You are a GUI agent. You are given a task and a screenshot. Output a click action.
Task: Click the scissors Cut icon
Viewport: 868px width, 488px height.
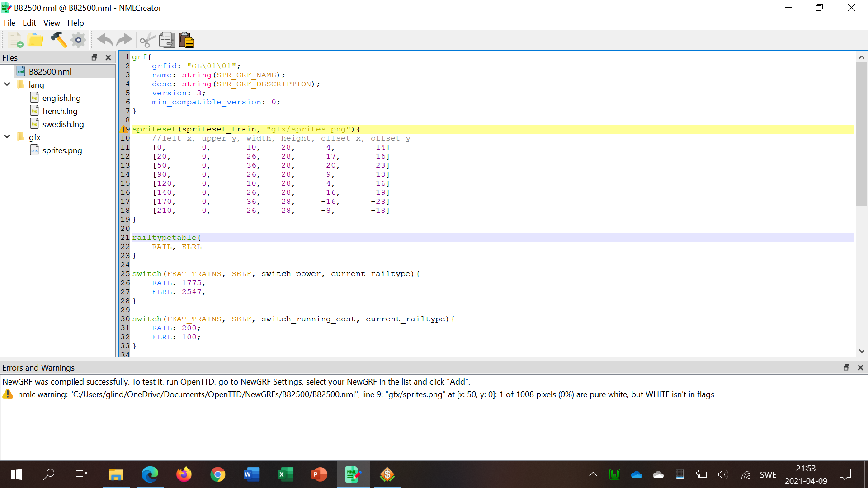pos(147,40)
